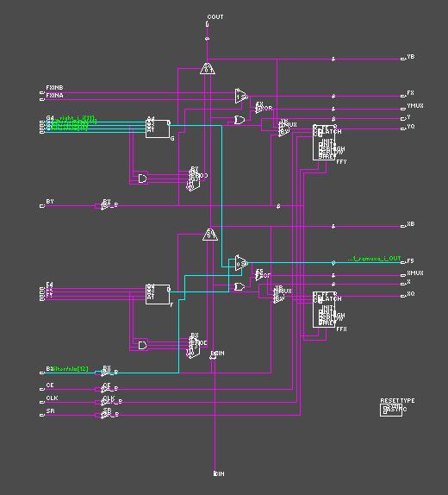Click the YMUX output pin

403,109
